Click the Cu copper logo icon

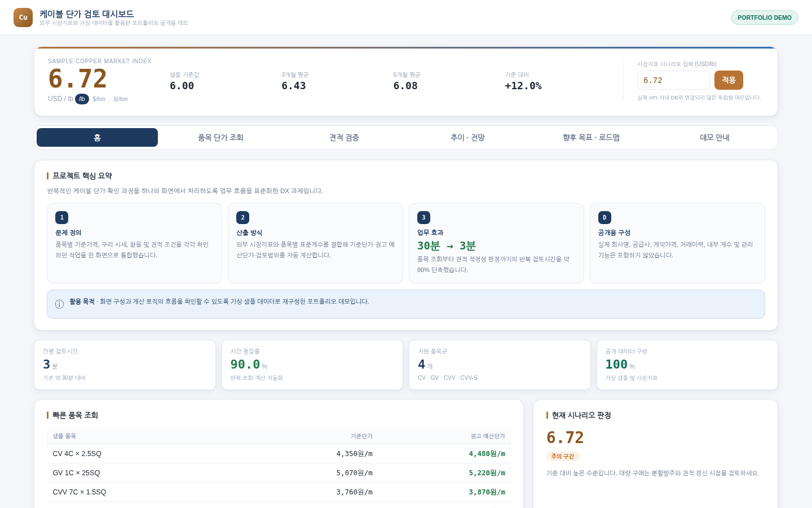coord(23,17)
